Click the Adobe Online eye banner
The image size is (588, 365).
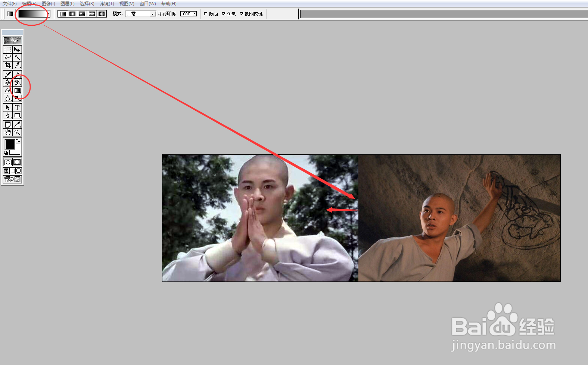12,40
